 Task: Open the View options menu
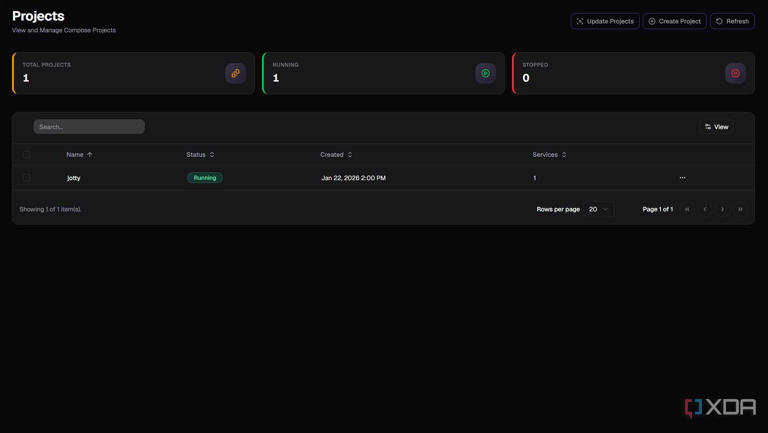click(x=716, y=127)
